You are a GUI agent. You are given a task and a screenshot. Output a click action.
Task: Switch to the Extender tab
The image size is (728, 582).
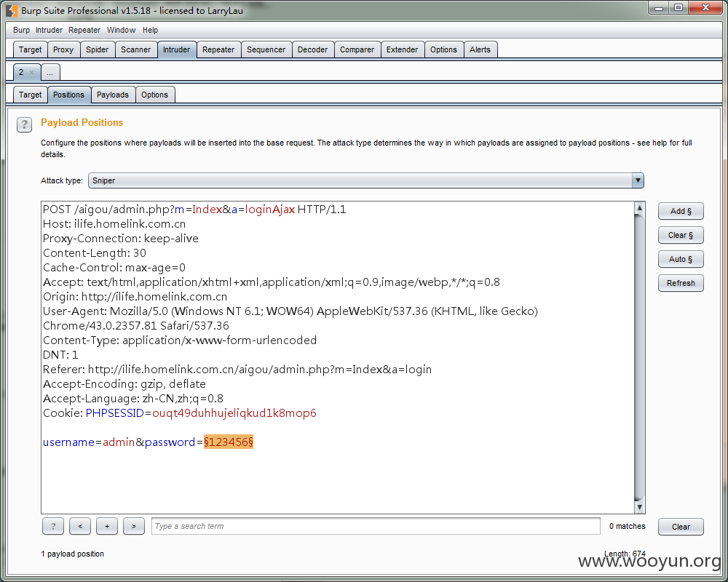pyautogui.click(x=402, y=49)
